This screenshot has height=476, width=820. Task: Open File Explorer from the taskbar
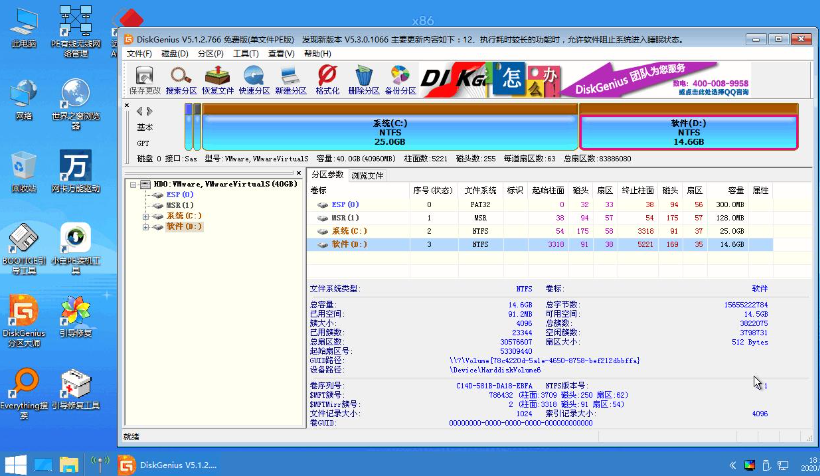tap(69, 464)
